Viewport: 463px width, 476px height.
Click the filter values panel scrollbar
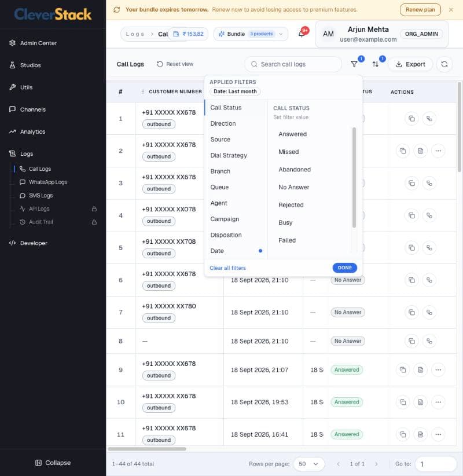click(x=354, y=178)
